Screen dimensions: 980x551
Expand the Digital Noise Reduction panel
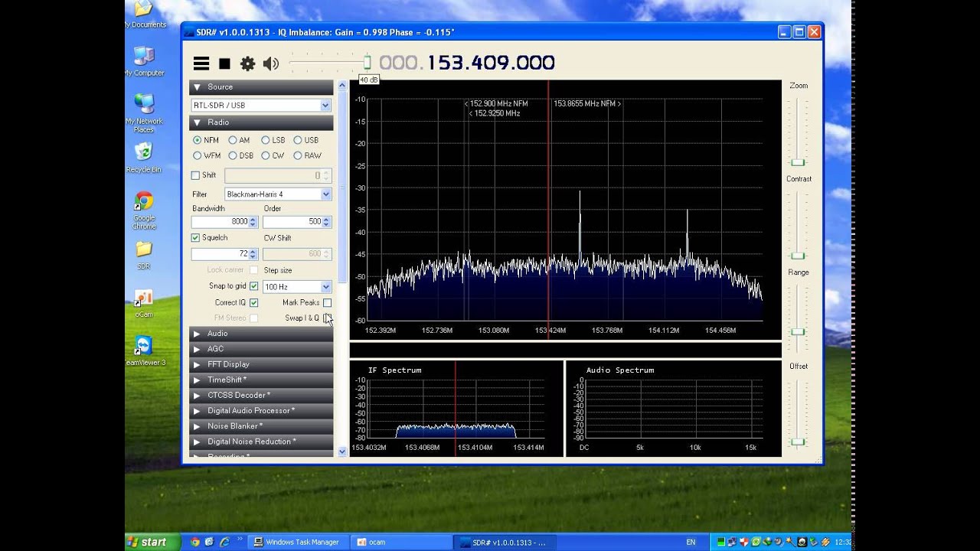261,442
